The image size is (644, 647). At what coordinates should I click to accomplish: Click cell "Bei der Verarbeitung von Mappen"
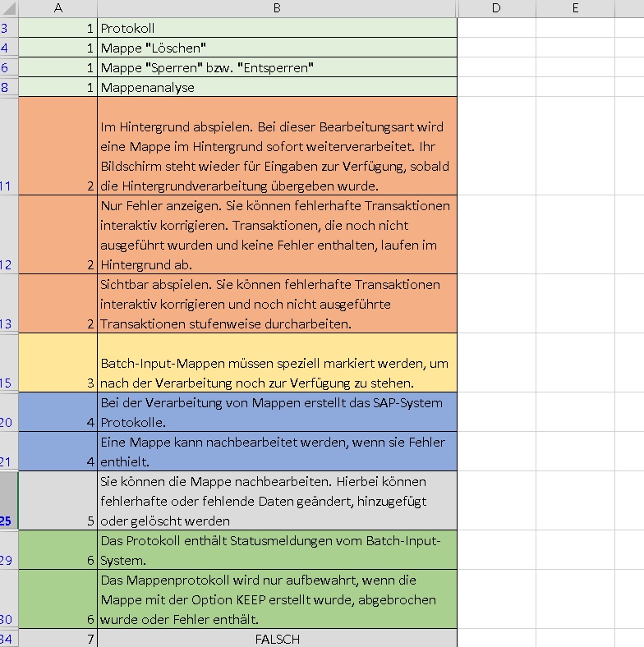click(x=278, y=412)
